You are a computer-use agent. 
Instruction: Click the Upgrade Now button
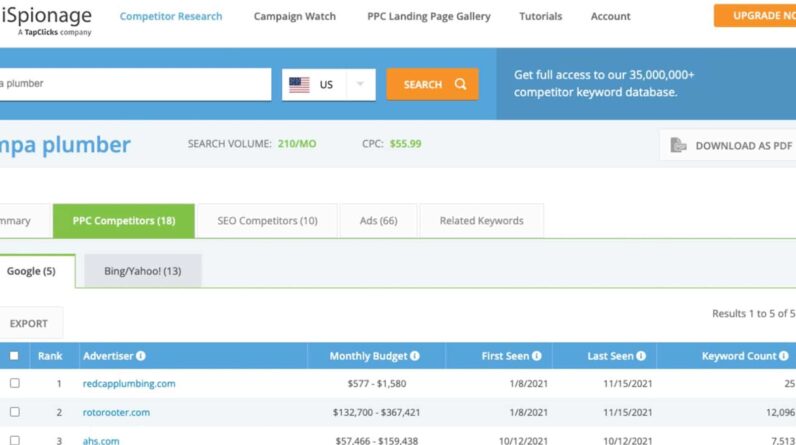pyautogui.click(x=755, y=16)
